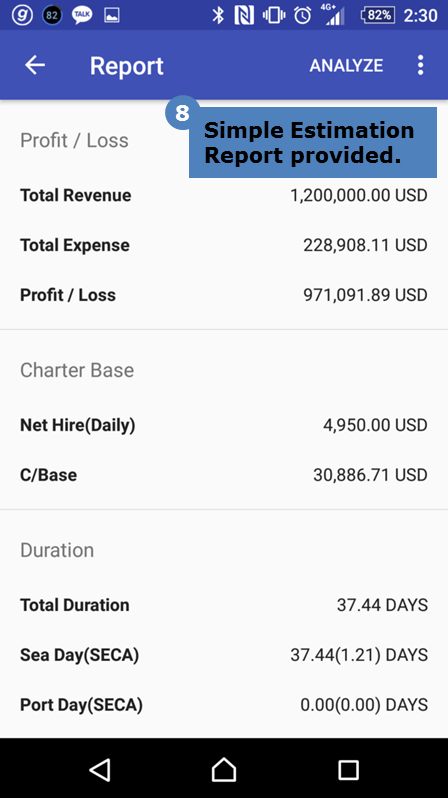Tap the Android back navigation triangle
448x798 pixels.
point(100,770)
